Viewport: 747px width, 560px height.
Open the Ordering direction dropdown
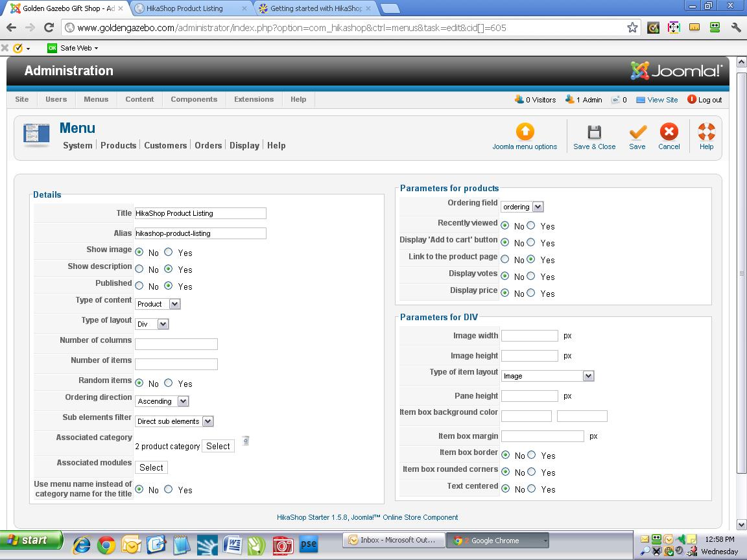pyautogui.click(x=162, y=401)
